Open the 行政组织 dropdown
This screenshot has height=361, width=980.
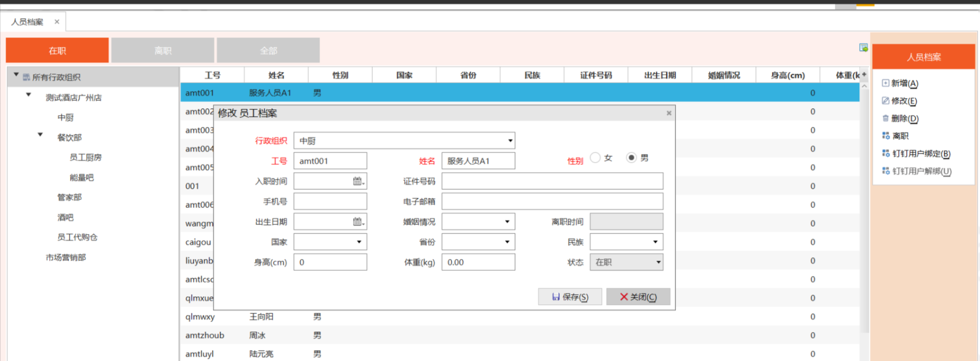tap(510, 141)
